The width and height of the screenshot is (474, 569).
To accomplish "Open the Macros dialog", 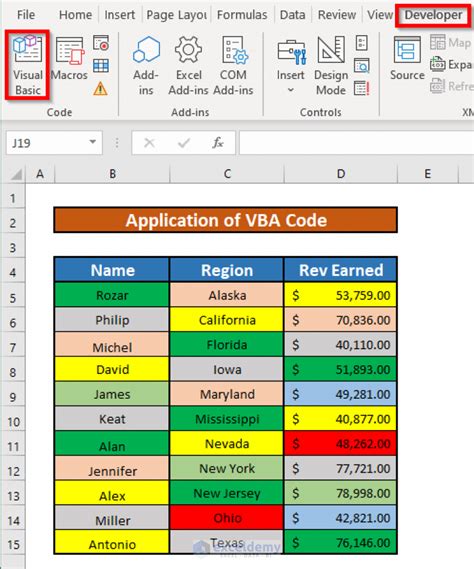I will pyautogui.click(x=69, y=58).
